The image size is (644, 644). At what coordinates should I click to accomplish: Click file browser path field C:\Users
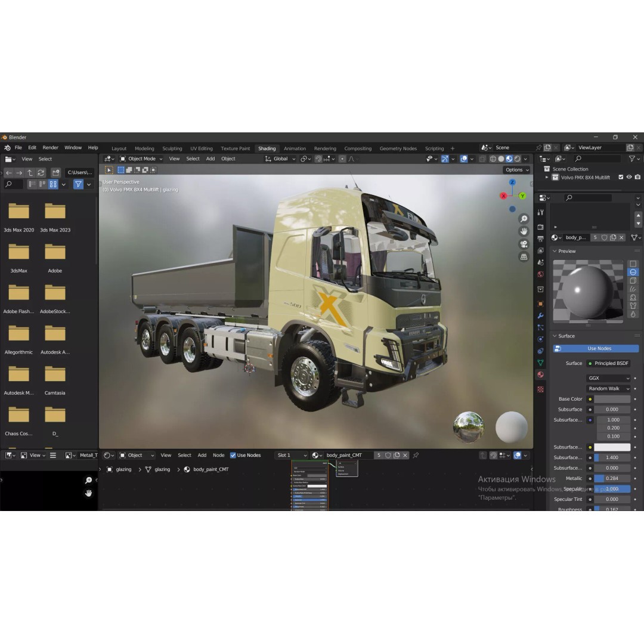(80, 173)
